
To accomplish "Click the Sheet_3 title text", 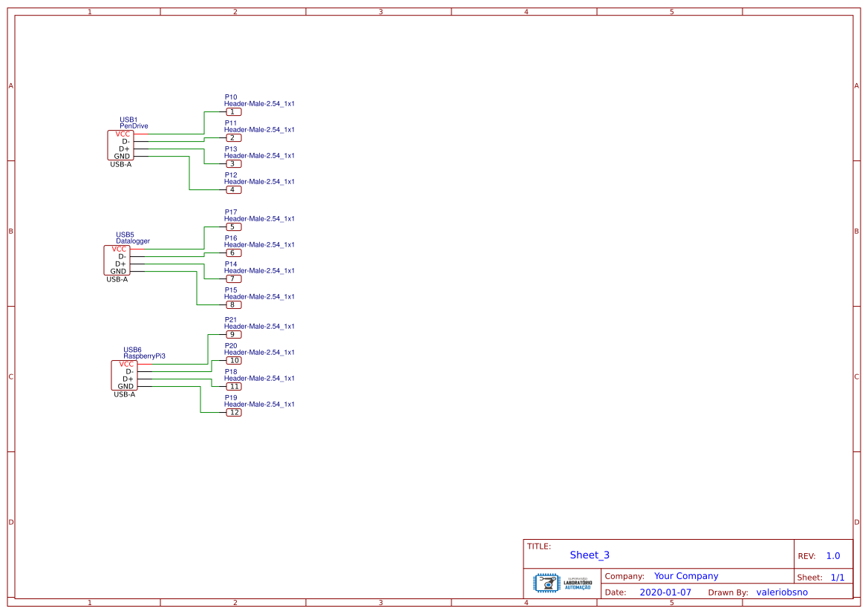I will coord(590,555).
